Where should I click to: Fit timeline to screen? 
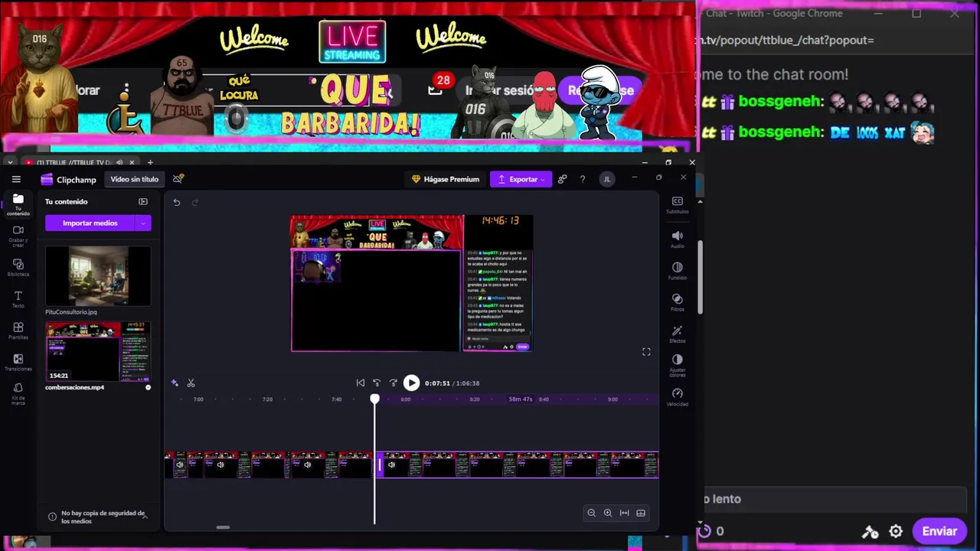pyautogui.click(x=624, y=513)
